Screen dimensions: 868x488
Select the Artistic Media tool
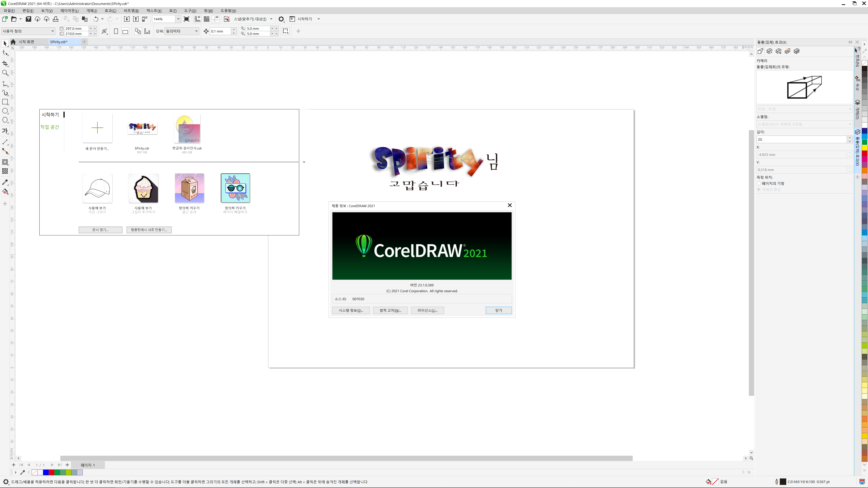click(5, 93)
